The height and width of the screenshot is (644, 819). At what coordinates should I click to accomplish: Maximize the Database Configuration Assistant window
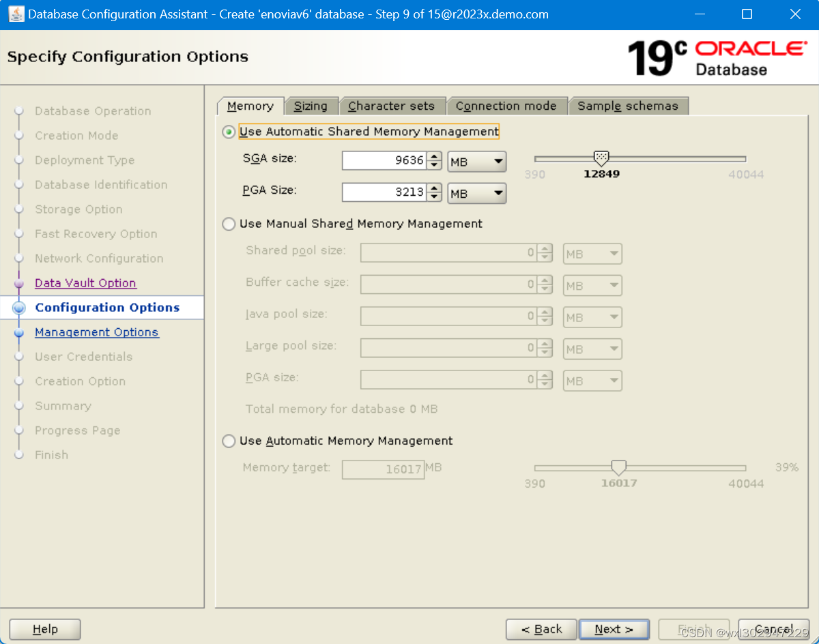pyautogui.click(x=747, y=14)
